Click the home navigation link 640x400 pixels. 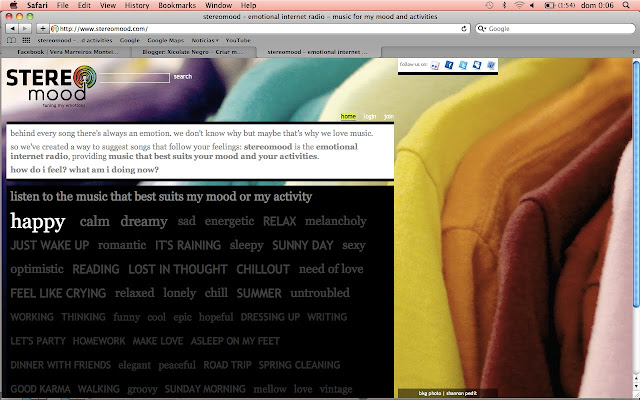tap(348, 116)
